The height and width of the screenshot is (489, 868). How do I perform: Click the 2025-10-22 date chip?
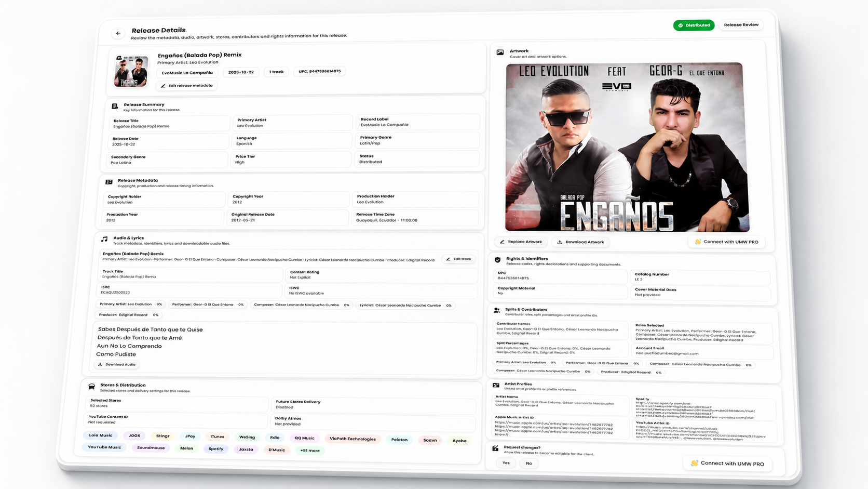coord(241,72)
